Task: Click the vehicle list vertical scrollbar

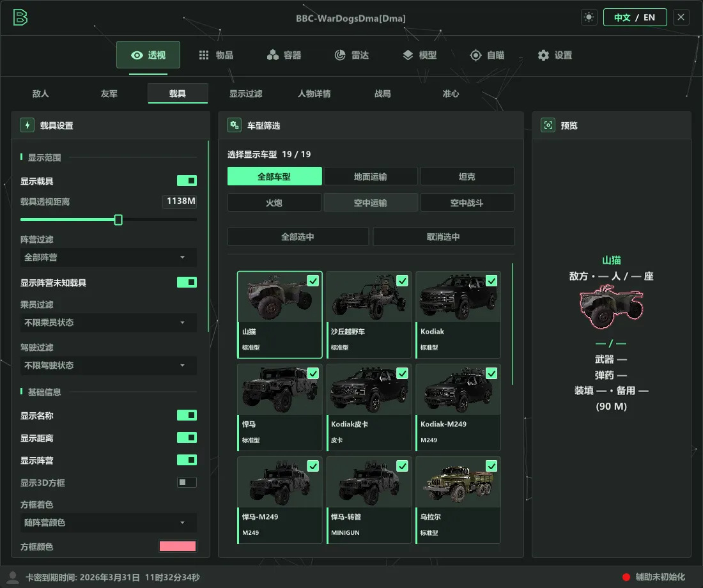Action: [x=512, y=324]
